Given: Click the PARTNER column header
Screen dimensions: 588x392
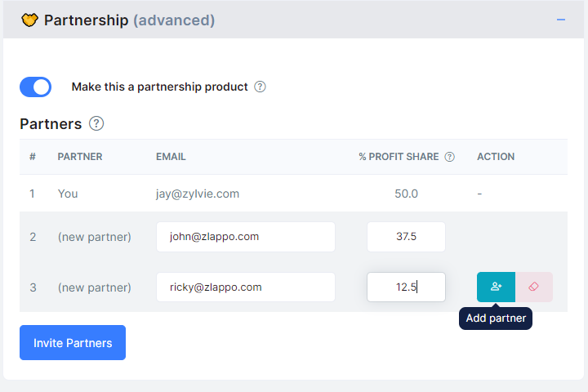Looking at the screenshot, I should tap(80, 157).
